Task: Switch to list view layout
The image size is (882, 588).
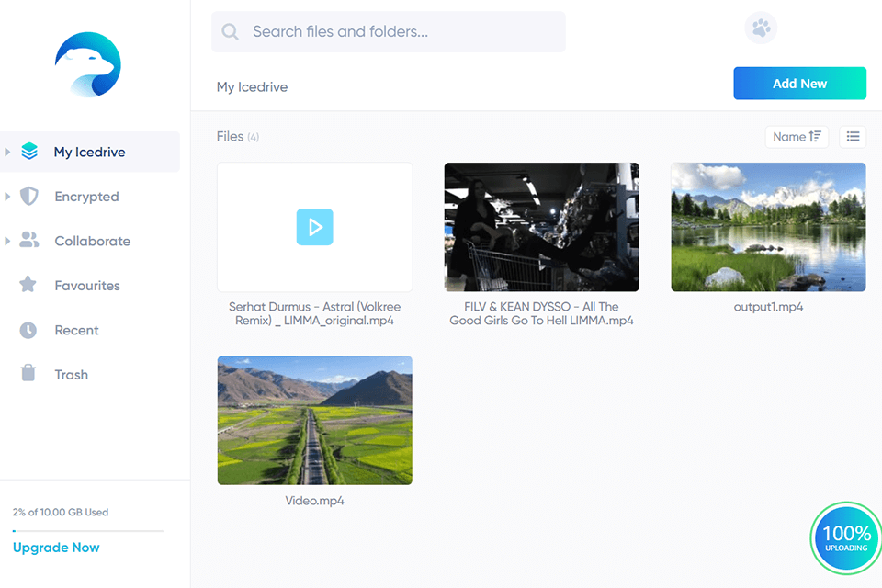Action: (x=853, y=137)
